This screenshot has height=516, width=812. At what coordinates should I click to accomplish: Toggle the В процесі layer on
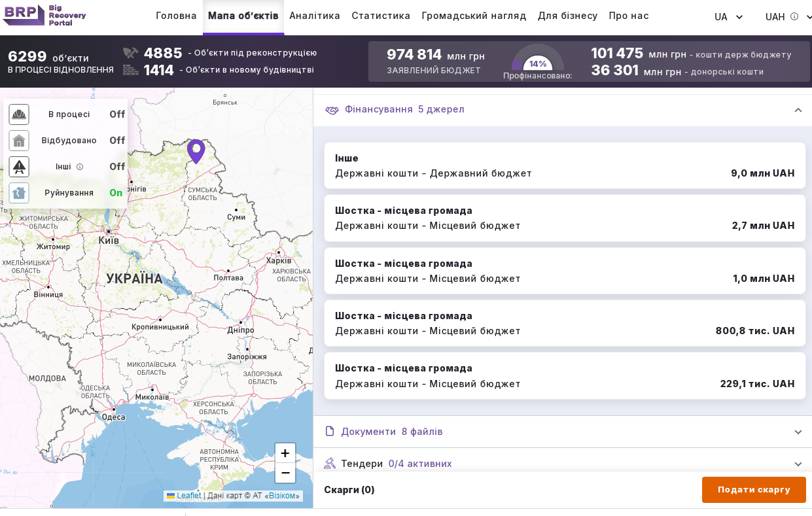(117, 114)
